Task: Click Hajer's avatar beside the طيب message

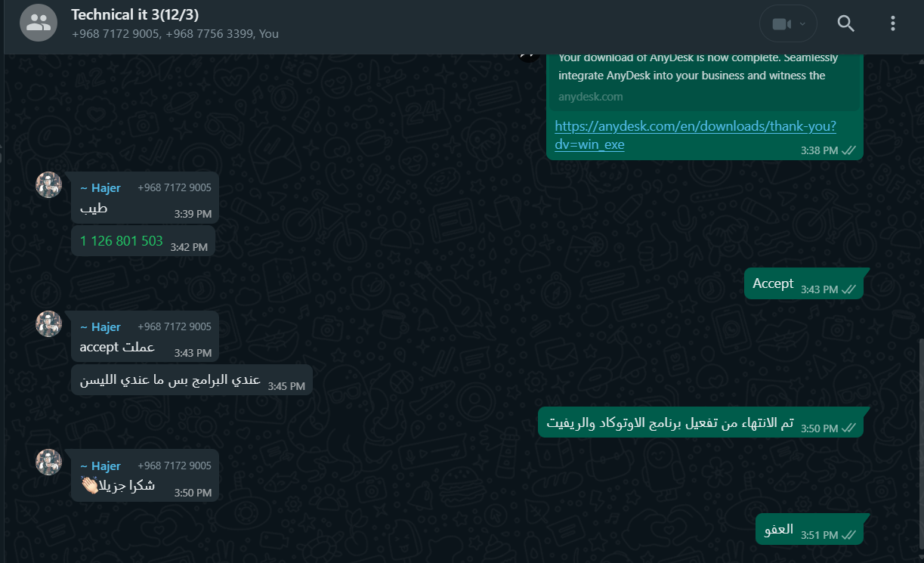Action: coord(49,185)
